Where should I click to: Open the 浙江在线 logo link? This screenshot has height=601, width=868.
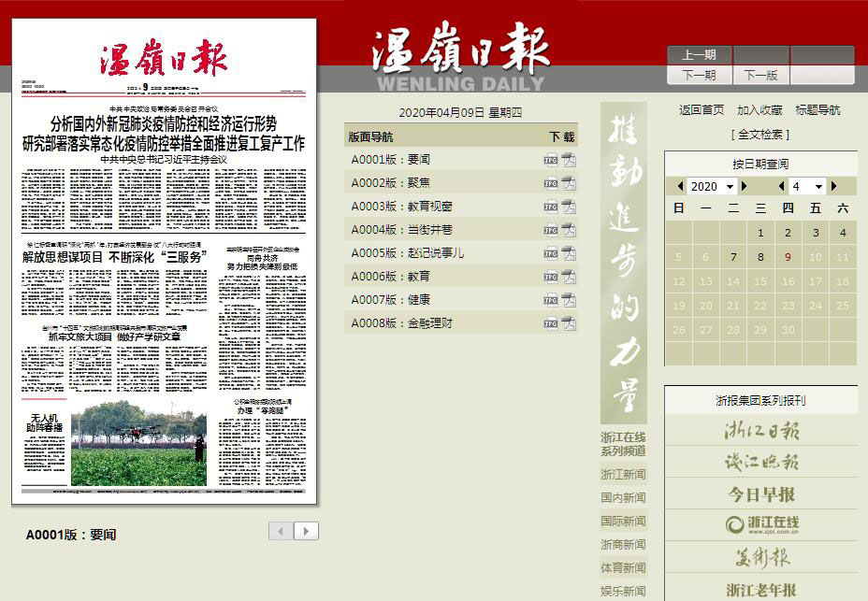[x=761, y=524]
